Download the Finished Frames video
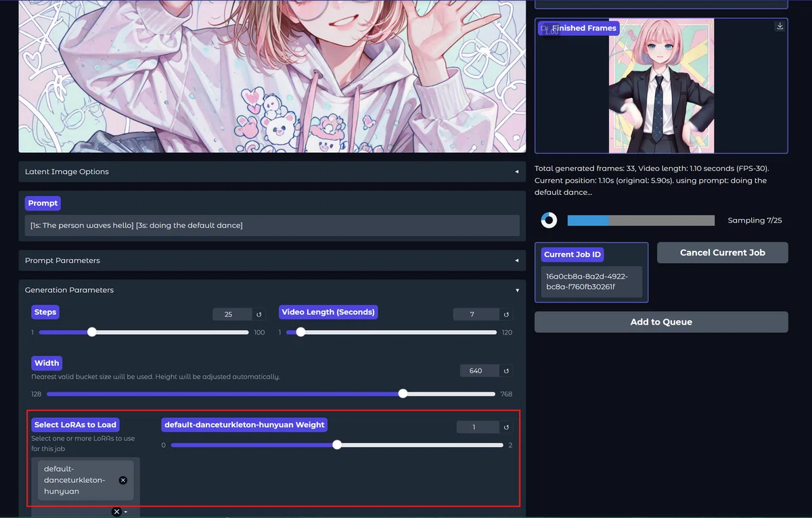 coord(780,26)
